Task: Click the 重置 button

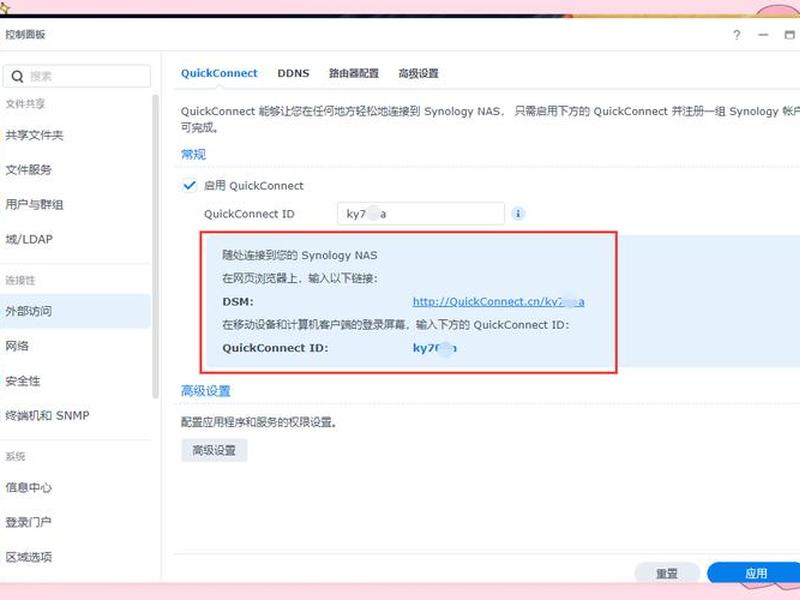Action: tap(667, 573)
